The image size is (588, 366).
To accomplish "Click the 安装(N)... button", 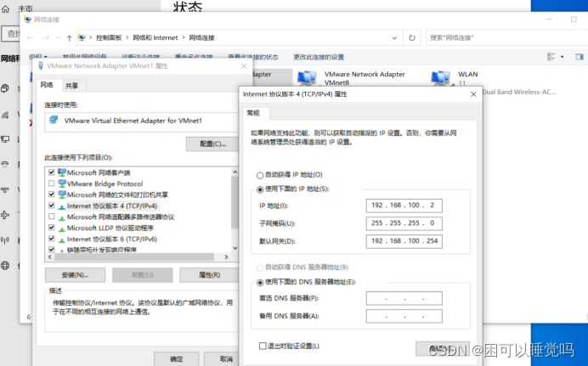I will click(75, 275).
